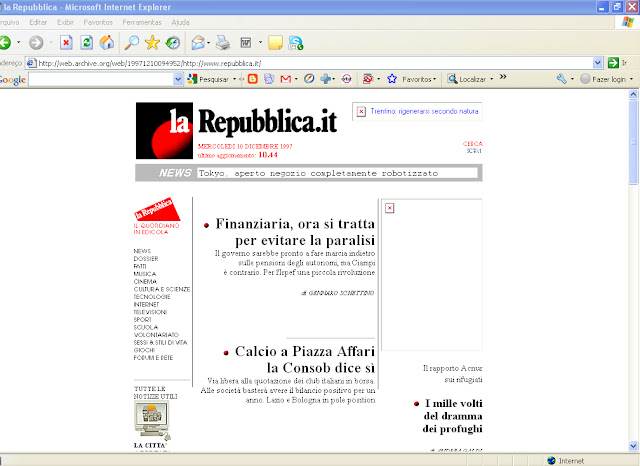Screen dimensions: 640x466
Task: Open the Localizar dropdown arrow
Action: click(x=491, y=79)
